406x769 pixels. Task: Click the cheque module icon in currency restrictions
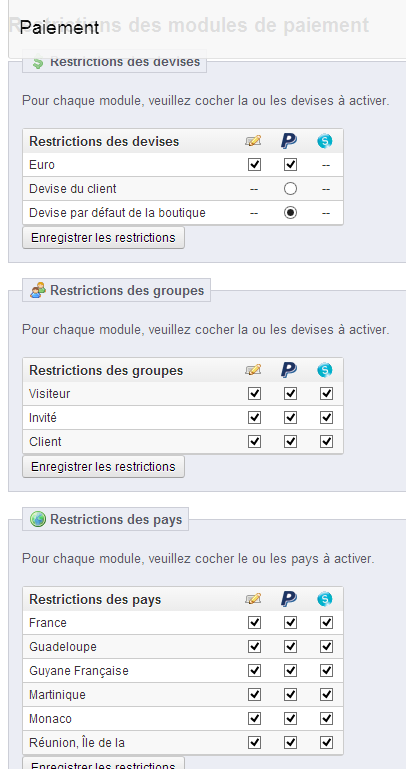(x=253, y=141)
